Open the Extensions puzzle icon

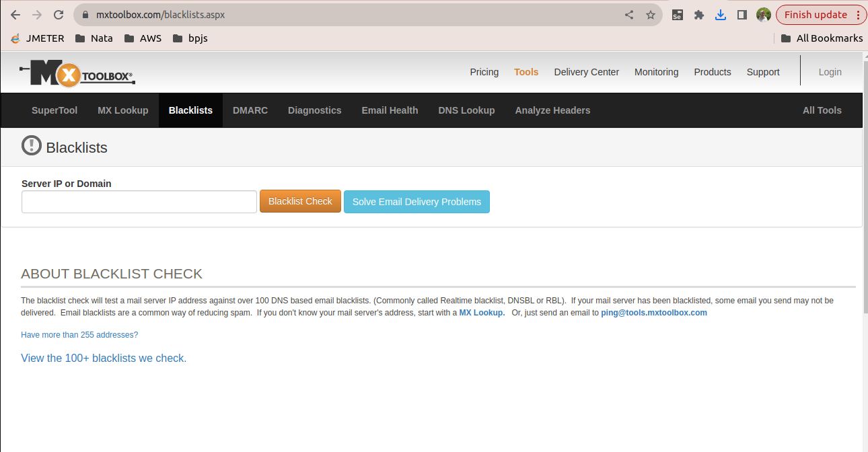[699, 15]
